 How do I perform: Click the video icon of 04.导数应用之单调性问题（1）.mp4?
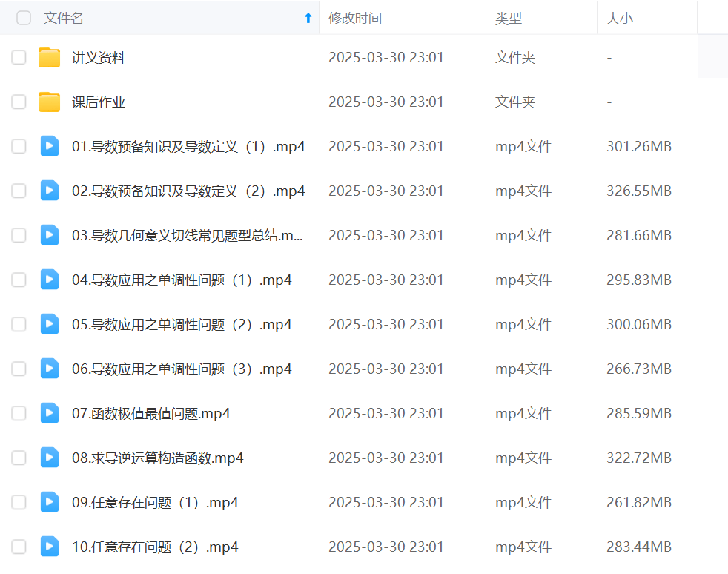click(x=50, y=280)
